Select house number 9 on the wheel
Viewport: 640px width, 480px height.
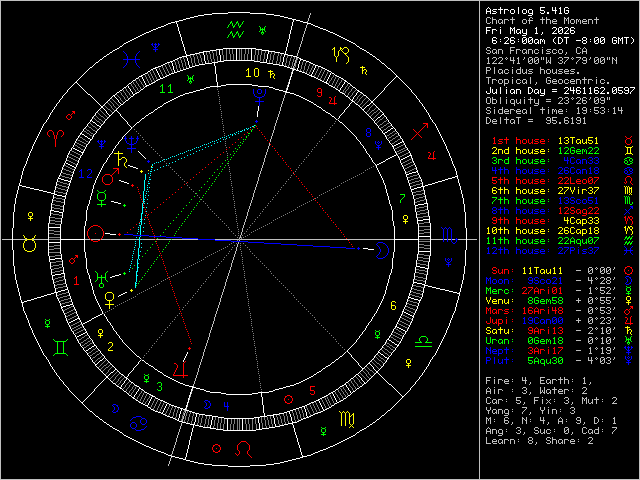coord(320,93)
